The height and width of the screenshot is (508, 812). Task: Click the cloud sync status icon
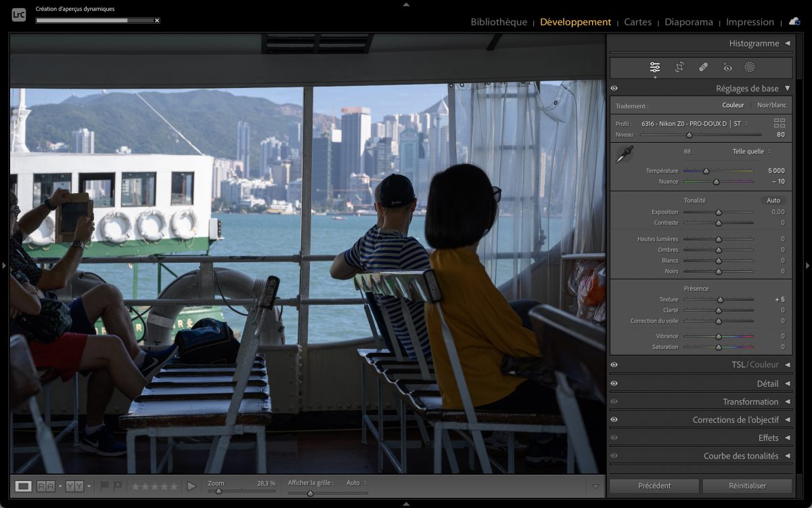794,22
